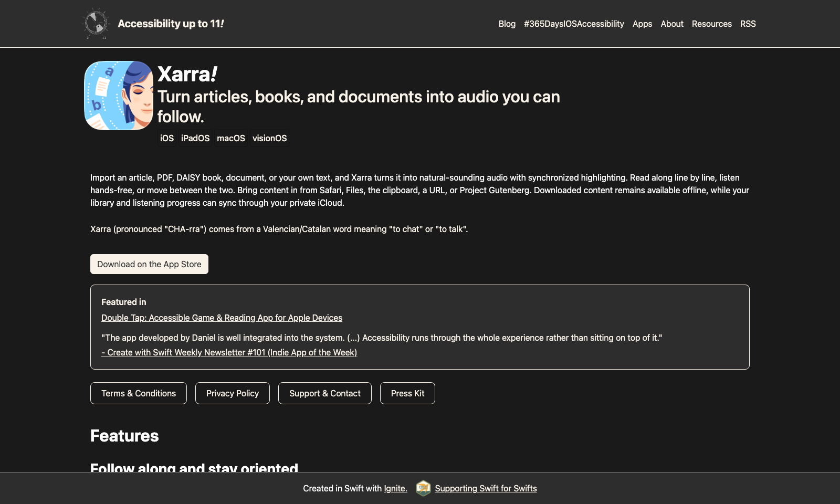Click the Xarra! page title
840x504 pixels.
point(187,74)
